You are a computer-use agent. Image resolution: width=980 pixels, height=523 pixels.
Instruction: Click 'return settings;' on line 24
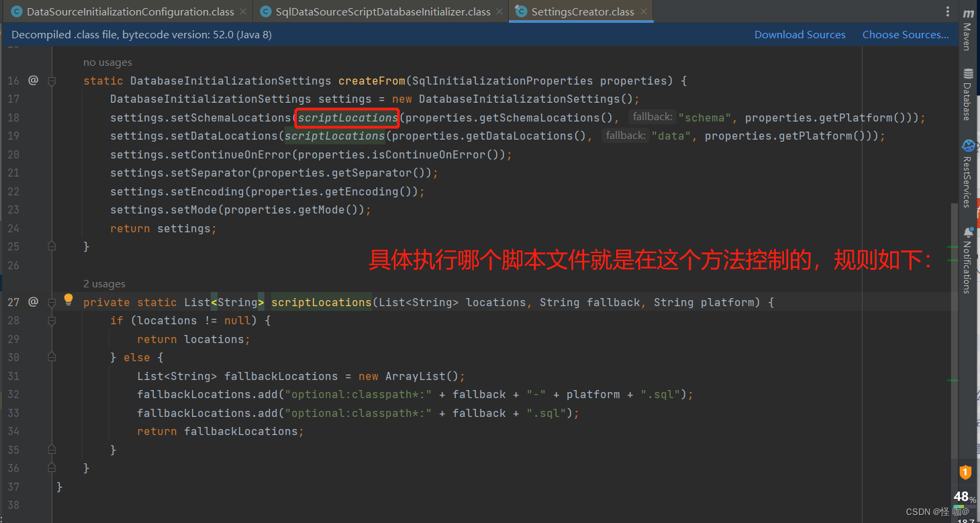(164, 229)
